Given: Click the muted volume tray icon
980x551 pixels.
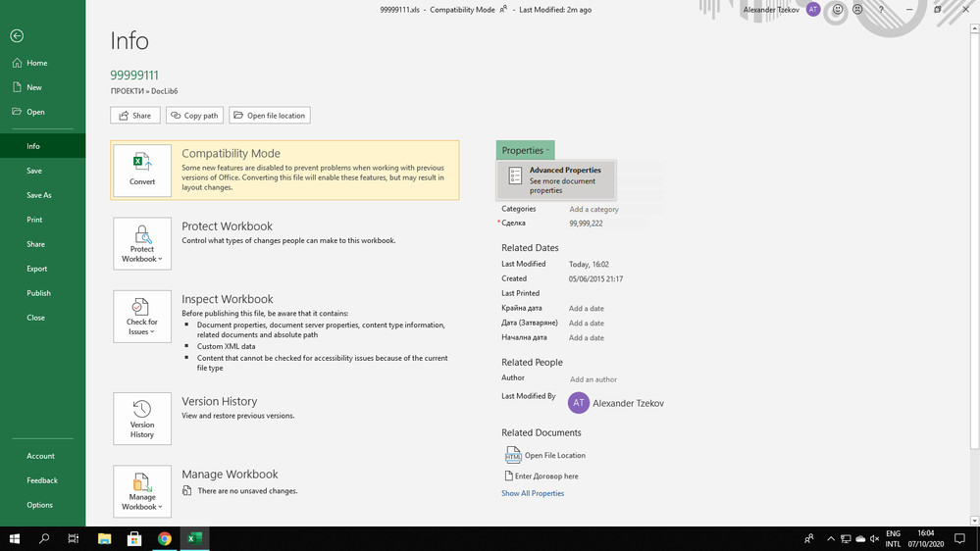Looking at the screenshot, I should (875, 538).
